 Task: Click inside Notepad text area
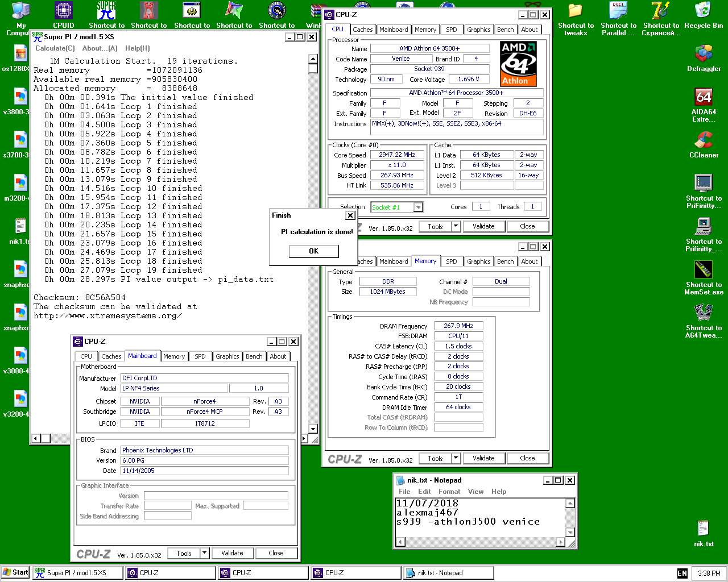pyautogui.click(x=481, y=517)
